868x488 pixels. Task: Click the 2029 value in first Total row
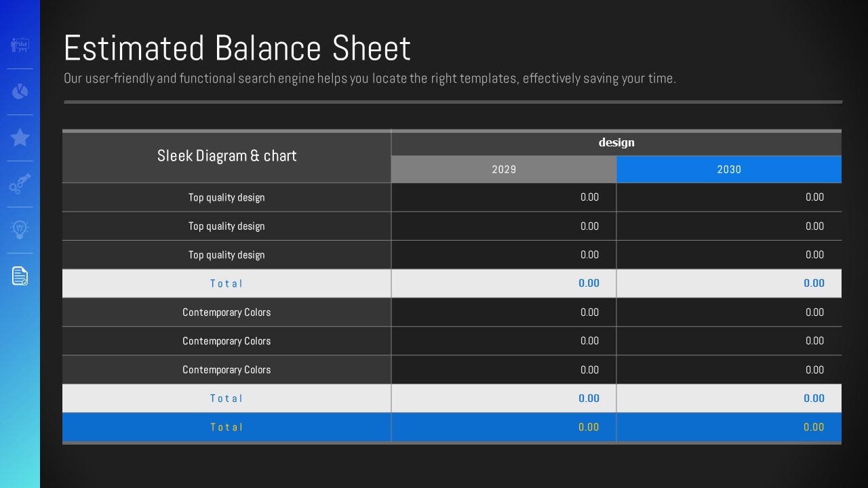click(x=589, y=283)
